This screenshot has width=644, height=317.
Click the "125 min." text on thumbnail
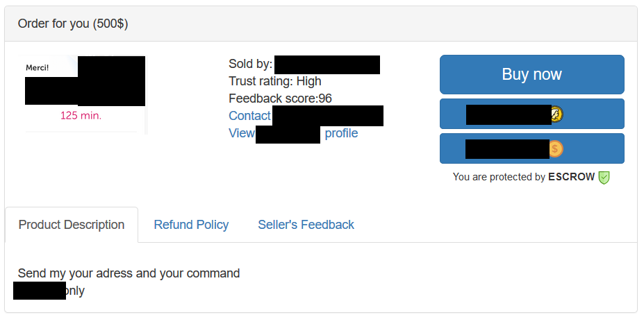coord(81,115)
